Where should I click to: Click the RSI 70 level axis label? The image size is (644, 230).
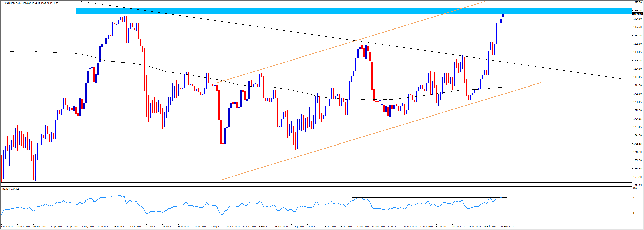point(634,198)
